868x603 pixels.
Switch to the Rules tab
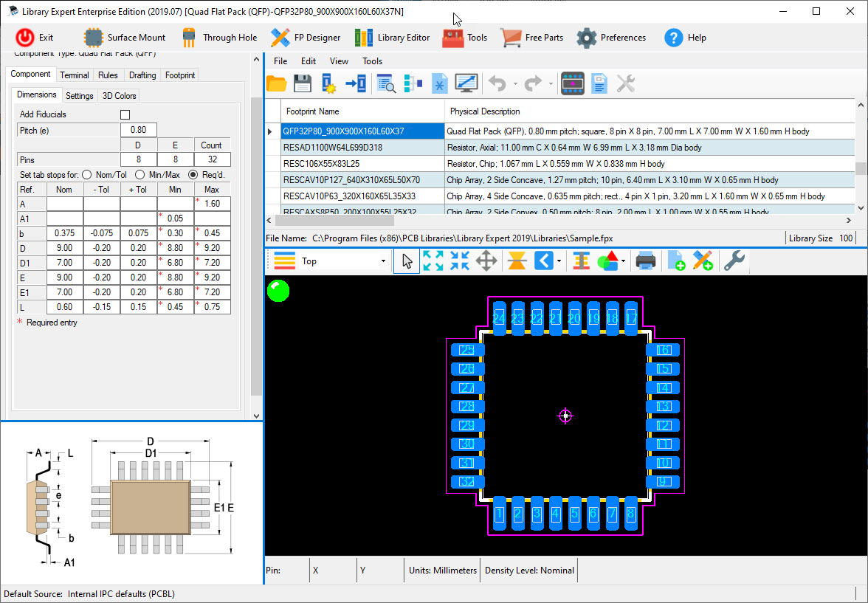pos(108,75)
